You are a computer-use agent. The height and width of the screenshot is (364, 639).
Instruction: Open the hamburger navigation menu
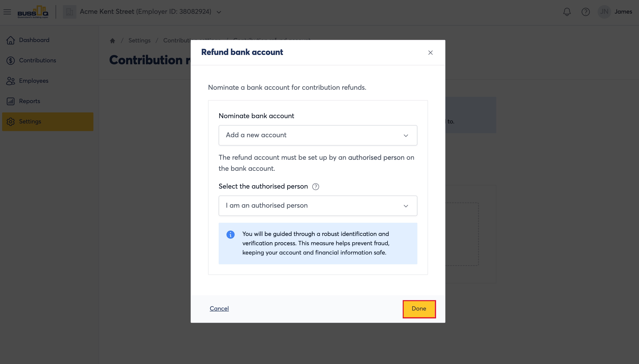pos(7,12)
